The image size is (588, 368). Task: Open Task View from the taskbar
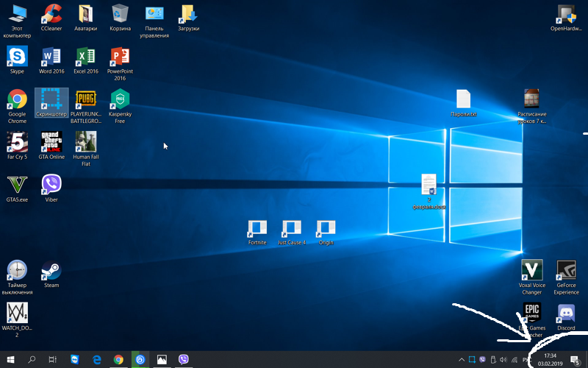click(x=52, y=360)
